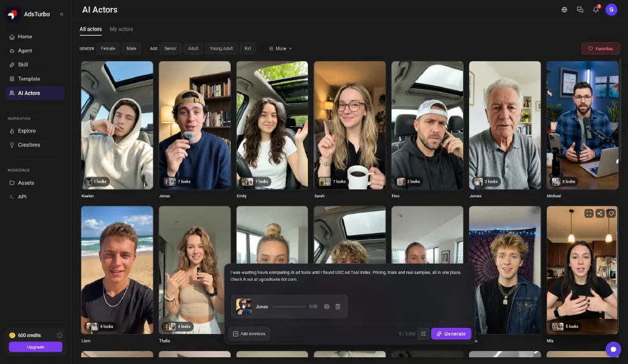Click the 7 looks badge on Emily
Viewport: 628px width, 364px height.
click(255, 181)
